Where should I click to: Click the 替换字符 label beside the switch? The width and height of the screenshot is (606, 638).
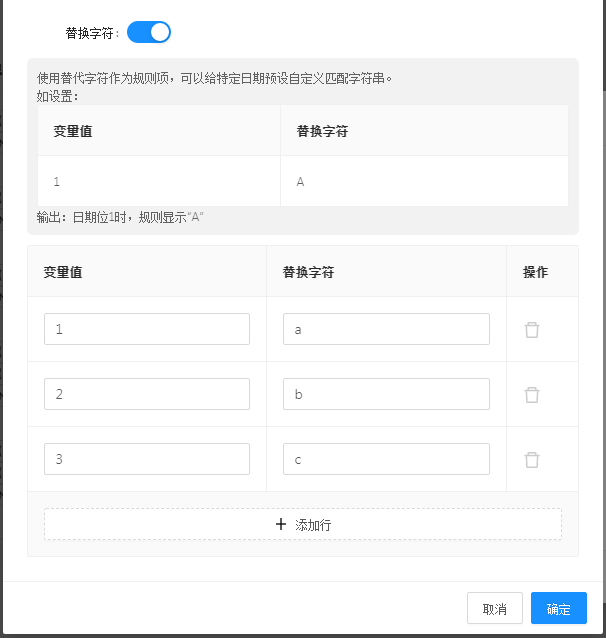coord(90,33)
